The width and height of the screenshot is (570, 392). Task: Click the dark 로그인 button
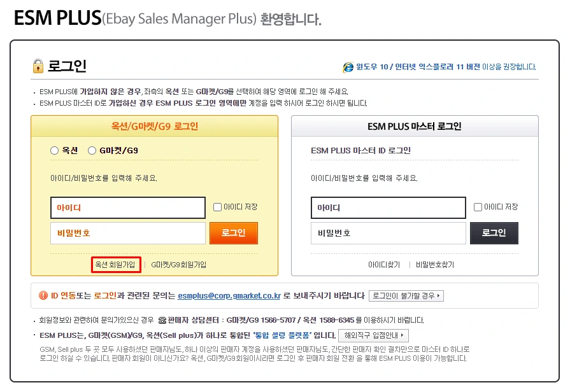pyautogui.click(x=494, y=233)
